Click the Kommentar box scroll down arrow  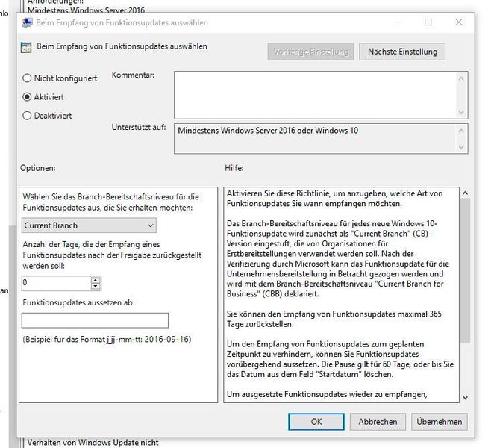click(x=461, y=112)
